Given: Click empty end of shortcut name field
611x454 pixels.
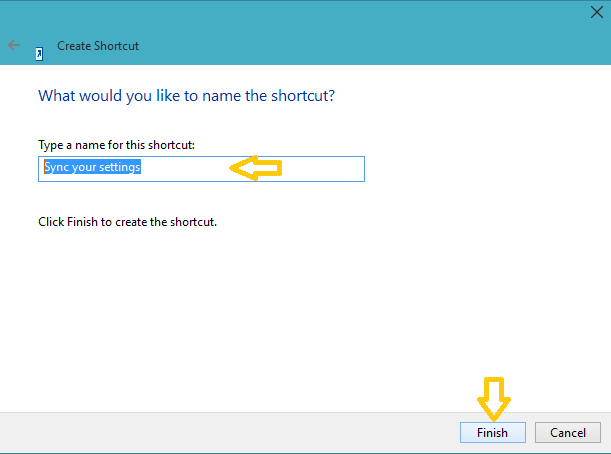Looking at the screenshot, I should click(323, 169).
